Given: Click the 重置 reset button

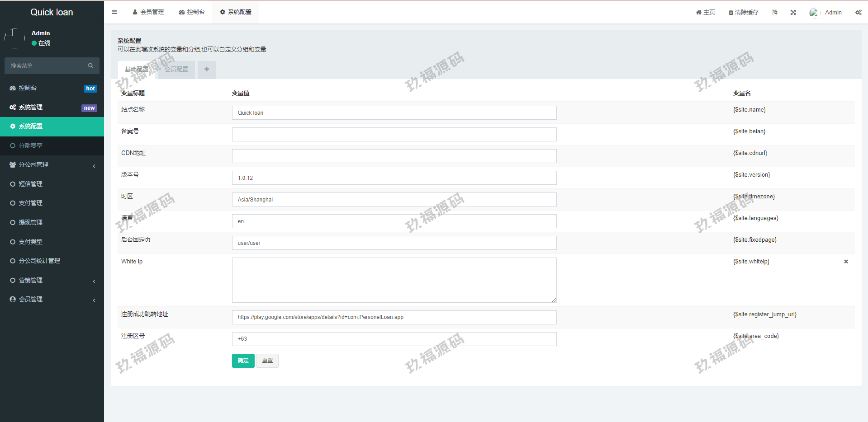Looking at the screenshot, I should (267, 361).
